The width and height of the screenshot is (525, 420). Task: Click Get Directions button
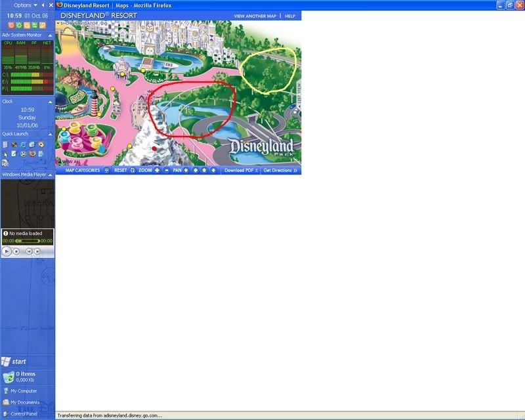coord(280,170)
